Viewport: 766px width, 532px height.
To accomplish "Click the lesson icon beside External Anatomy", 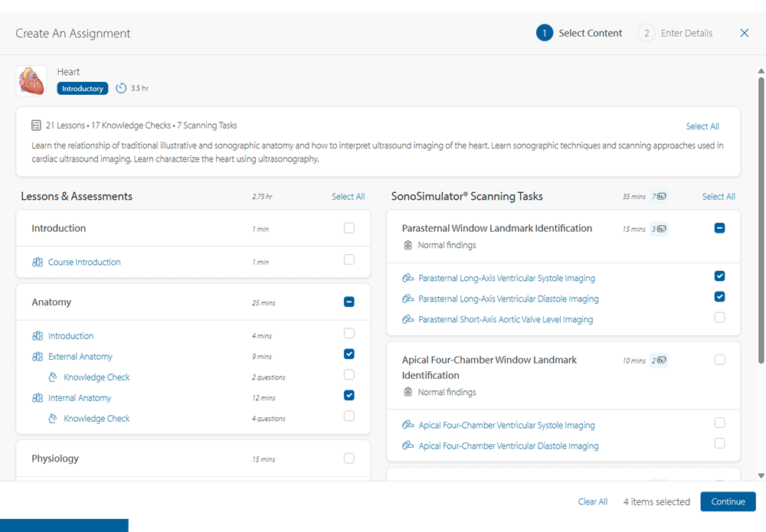I will coord(38,357).
